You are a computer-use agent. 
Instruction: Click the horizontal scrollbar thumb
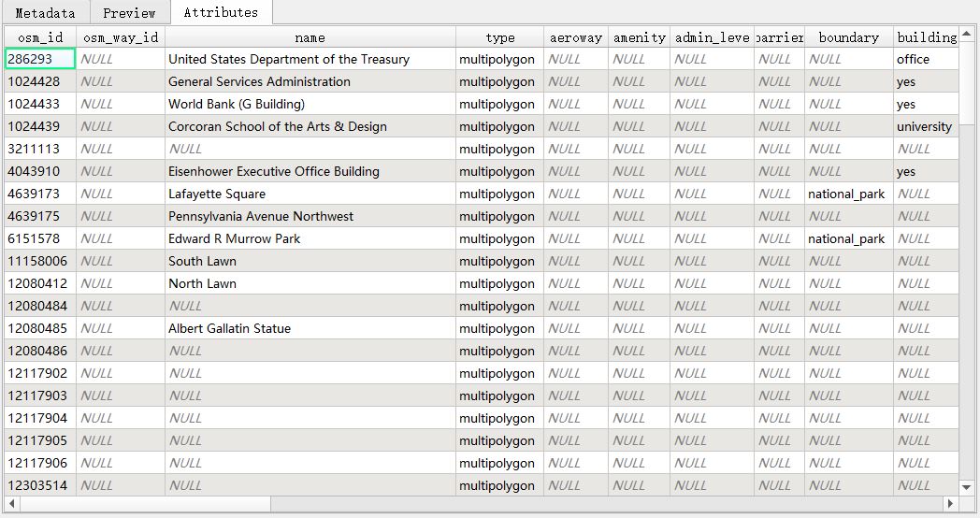point(144,504)
